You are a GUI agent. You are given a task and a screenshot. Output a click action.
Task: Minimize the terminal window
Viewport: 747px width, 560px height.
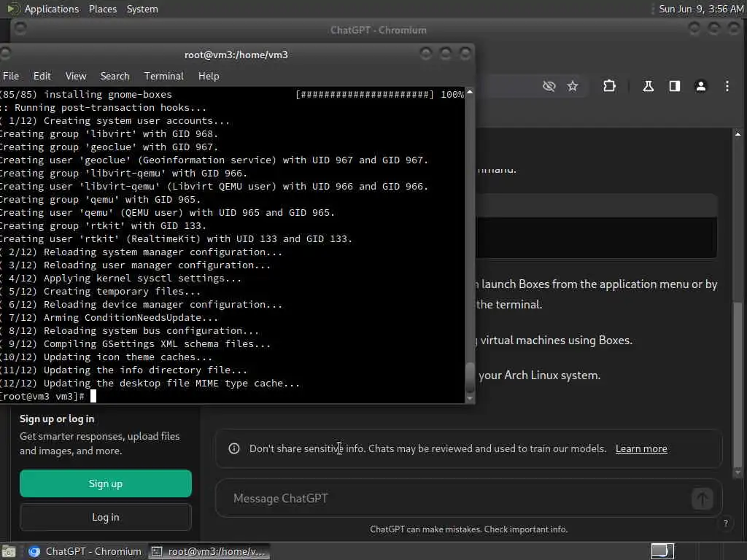pyautogui.click(x=425, y=54)
